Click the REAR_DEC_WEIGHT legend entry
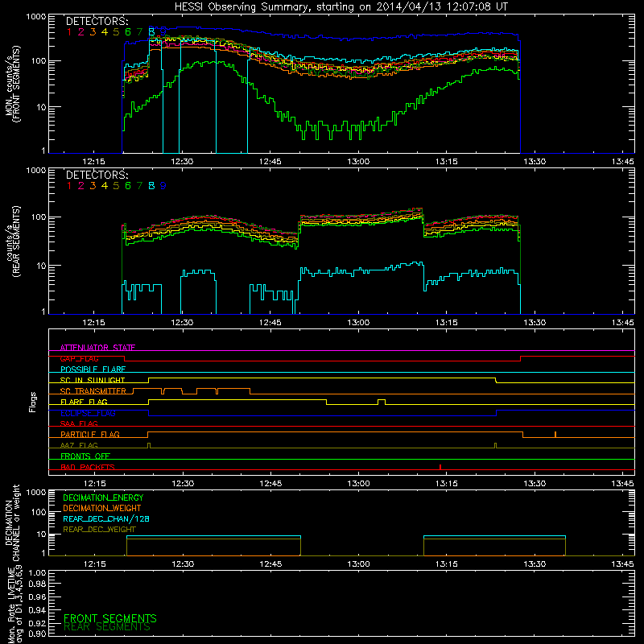Screen dimensions: 644x644 click(99, 530)
